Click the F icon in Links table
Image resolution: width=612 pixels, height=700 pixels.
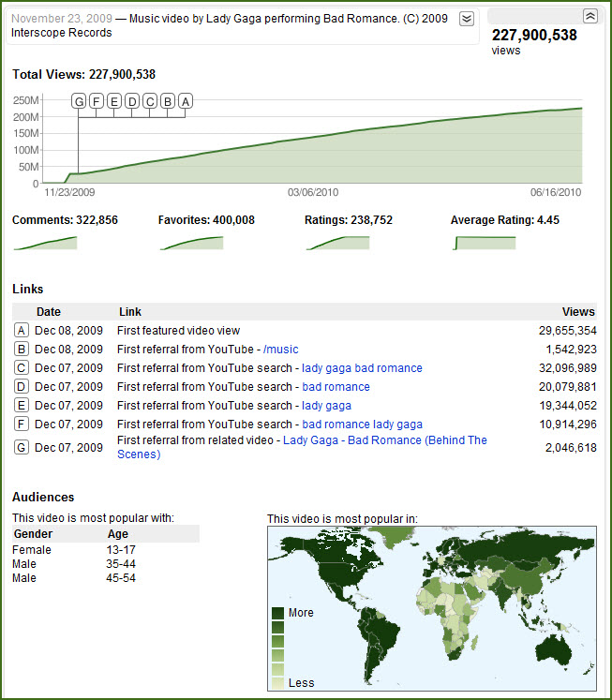coord(22,424)
